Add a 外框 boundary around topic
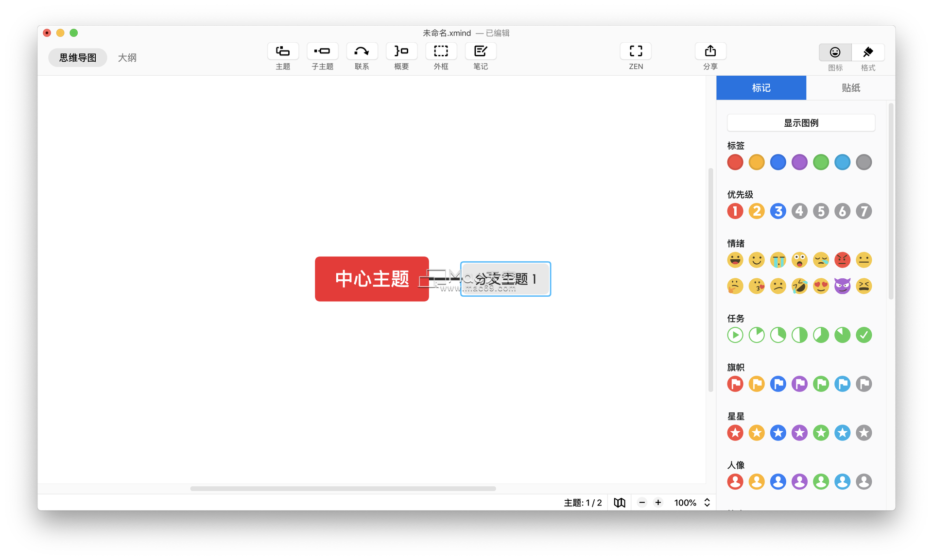The height and width of the screenshot is (560, 933). 441,51
